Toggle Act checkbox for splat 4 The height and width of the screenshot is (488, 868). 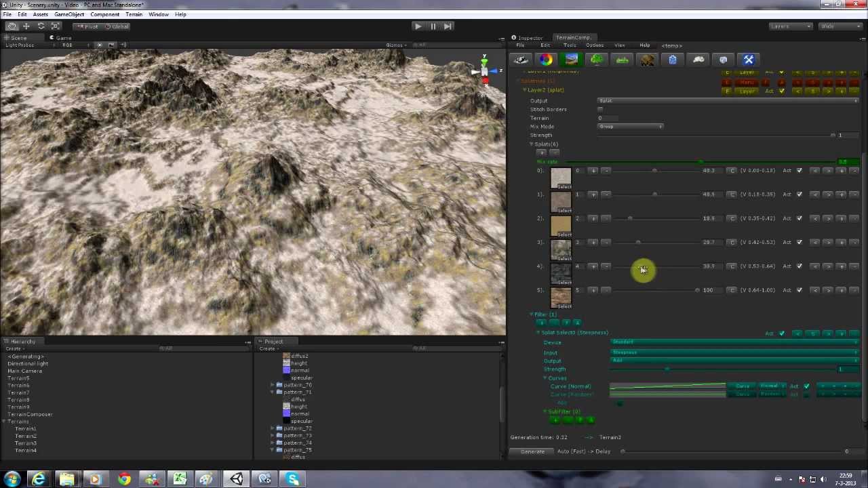[800, 266]
